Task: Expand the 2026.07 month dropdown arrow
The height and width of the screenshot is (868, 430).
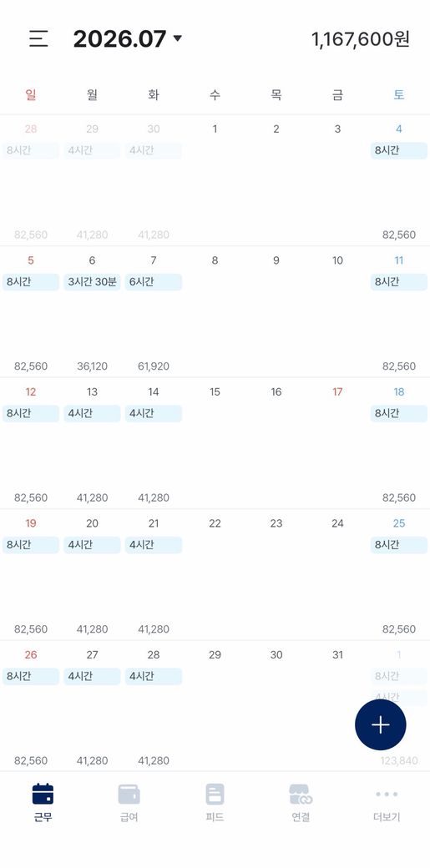Action: [x=177, y=38]
